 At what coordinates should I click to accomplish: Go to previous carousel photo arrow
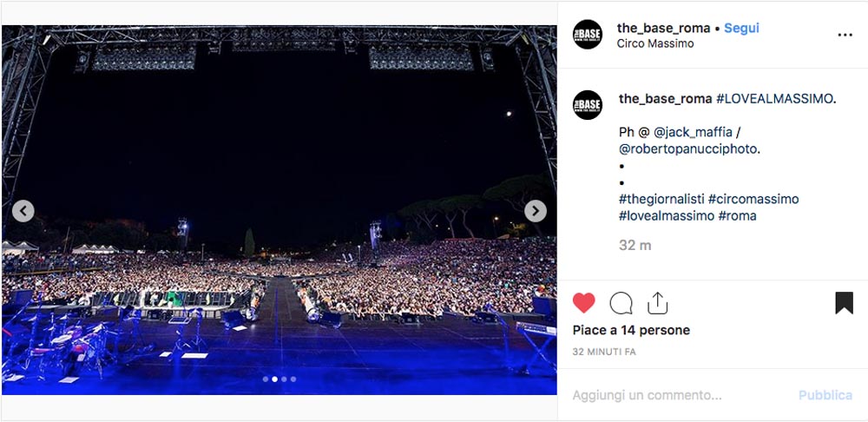coord(23,211)
